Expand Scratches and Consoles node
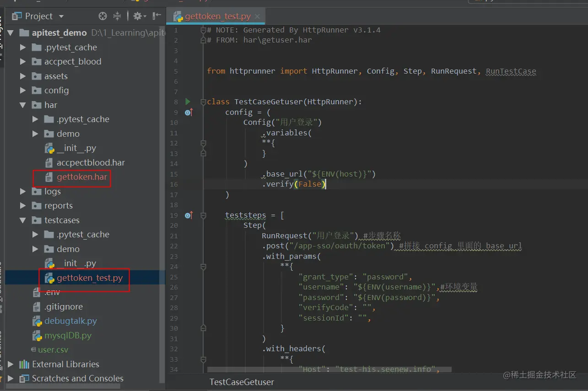 (11, 379)
